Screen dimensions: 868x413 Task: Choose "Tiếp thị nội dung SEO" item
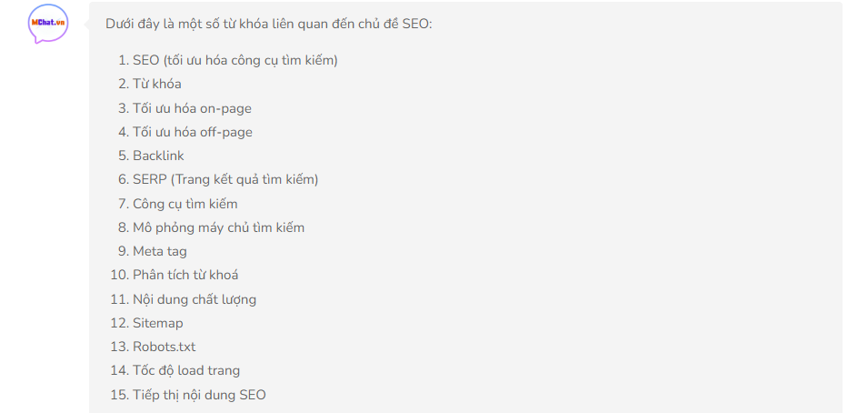[x=199, y=395]
